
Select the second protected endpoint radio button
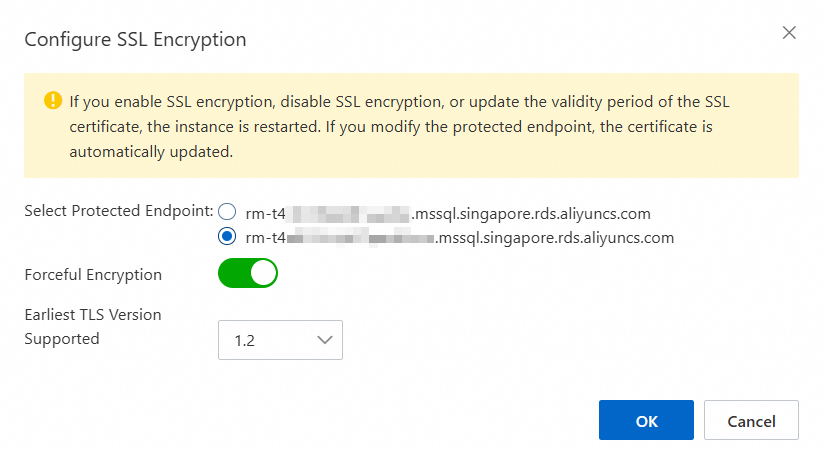[x=227, y=236]
